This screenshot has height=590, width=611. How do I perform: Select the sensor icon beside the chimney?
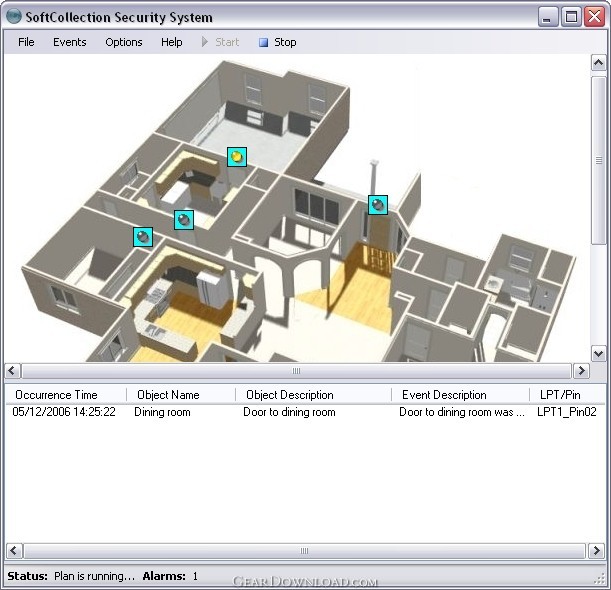(378, 205)
